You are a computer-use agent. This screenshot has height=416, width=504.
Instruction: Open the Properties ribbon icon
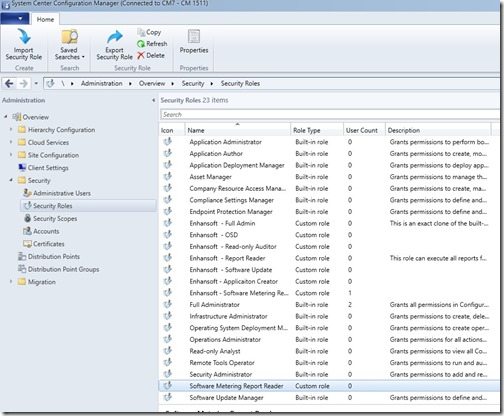click(194, 36)
